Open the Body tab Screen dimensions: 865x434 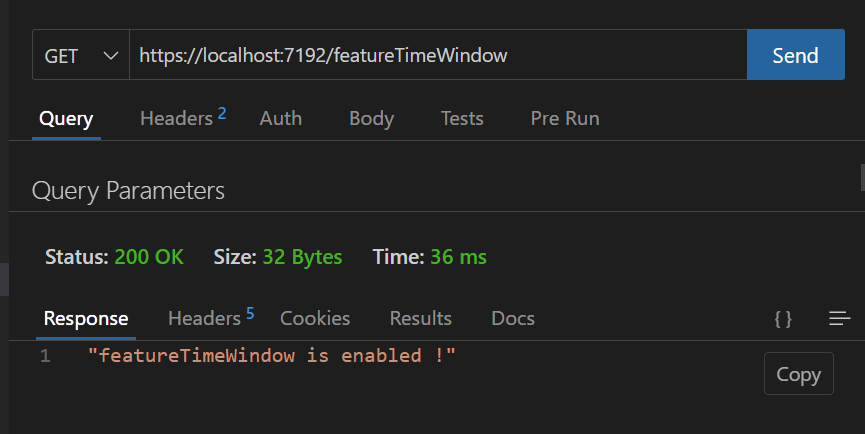coord(371,119)
